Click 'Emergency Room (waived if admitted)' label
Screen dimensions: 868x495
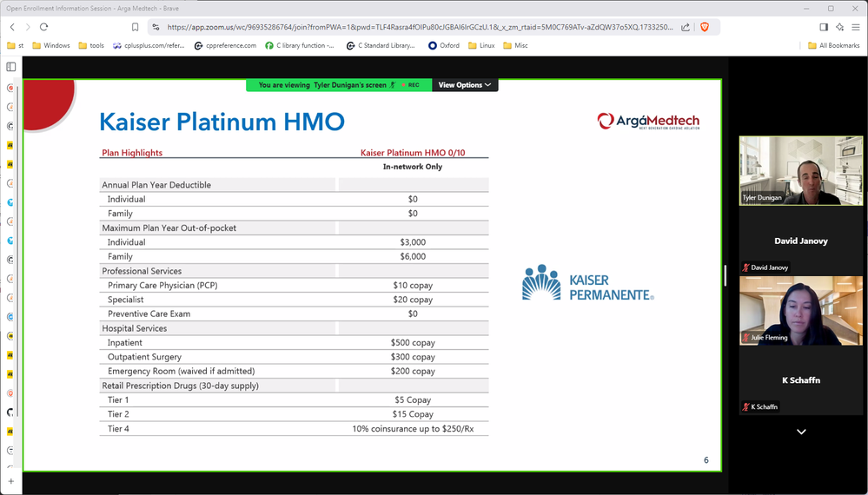[181, 371]
